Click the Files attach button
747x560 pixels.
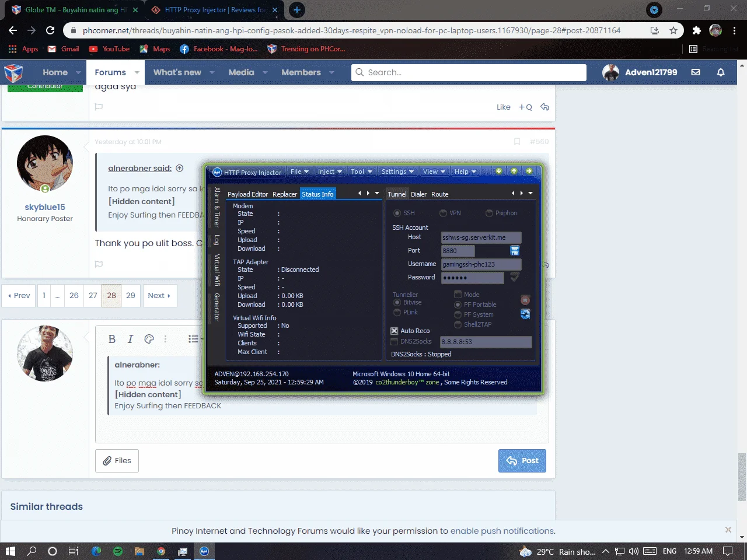click(x=117, y=461)
